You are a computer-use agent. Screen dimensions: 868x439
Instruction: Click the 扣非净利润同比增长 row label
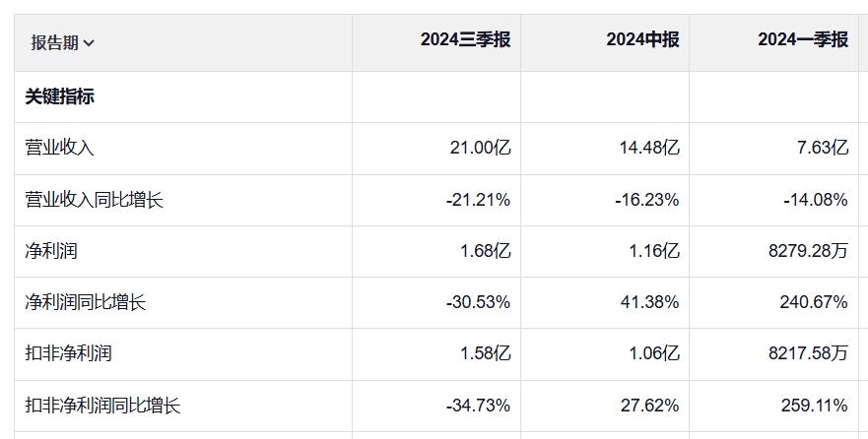(102, 405)
